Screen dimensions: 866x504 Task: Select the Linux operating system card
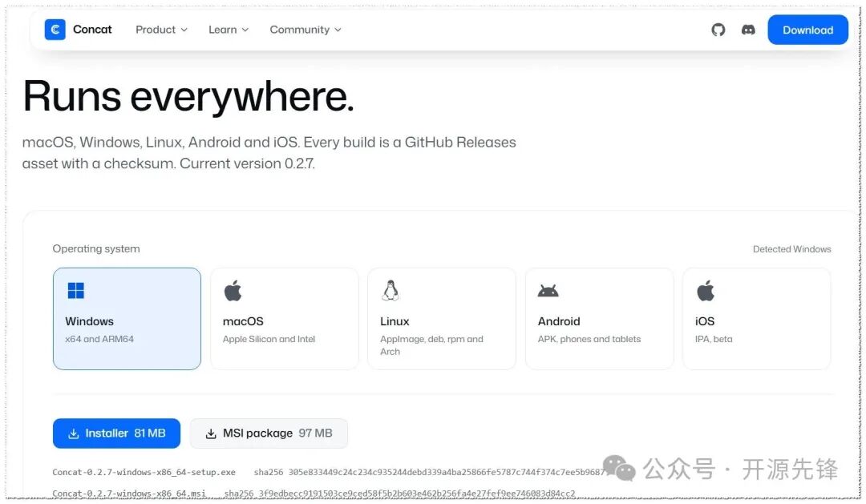(x=442, y=319)
